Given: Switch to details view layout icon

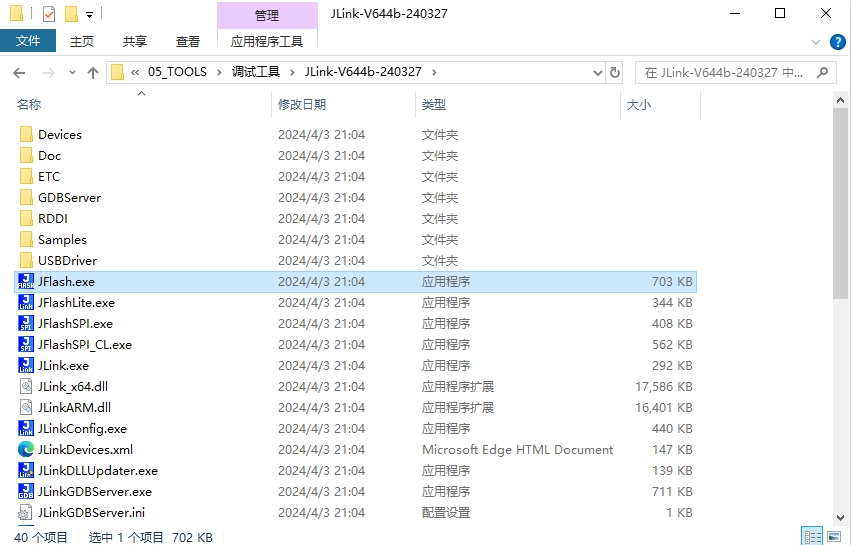Looking at the screenshot, I should [812, 537].
